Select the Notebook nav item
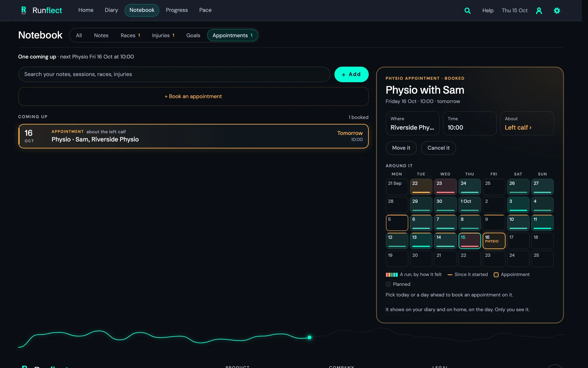588x368 pixels. 142,10
